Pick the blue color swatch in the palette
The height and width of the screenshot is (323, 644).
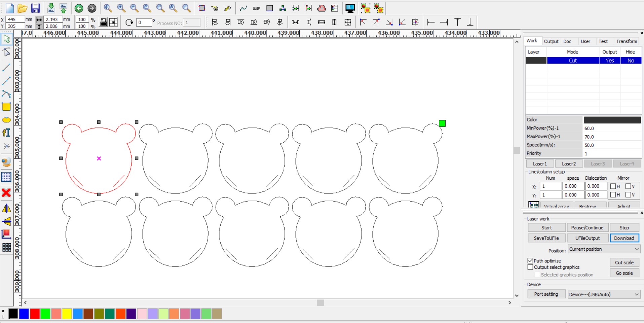click(x=24, y=314)
